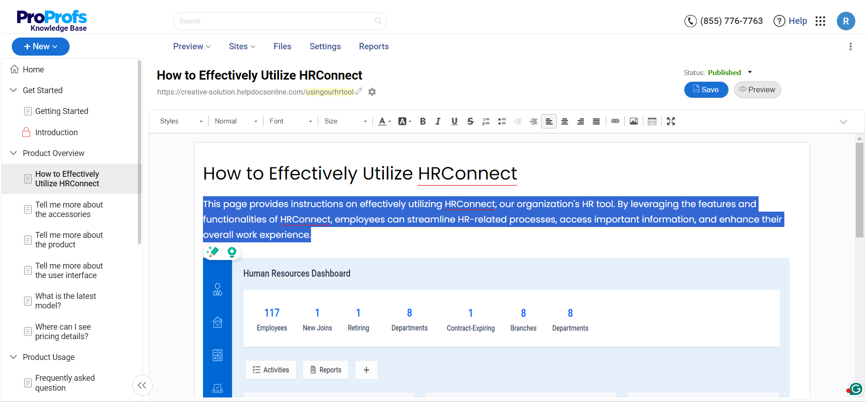Open the user account avatar R
Screen dimensions: 868x402
[x=846, y=21]
